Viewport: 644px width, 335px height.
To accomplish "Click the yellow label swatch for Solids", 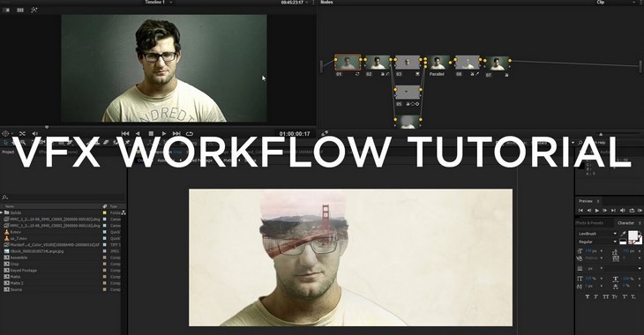I will coord(105,212).
